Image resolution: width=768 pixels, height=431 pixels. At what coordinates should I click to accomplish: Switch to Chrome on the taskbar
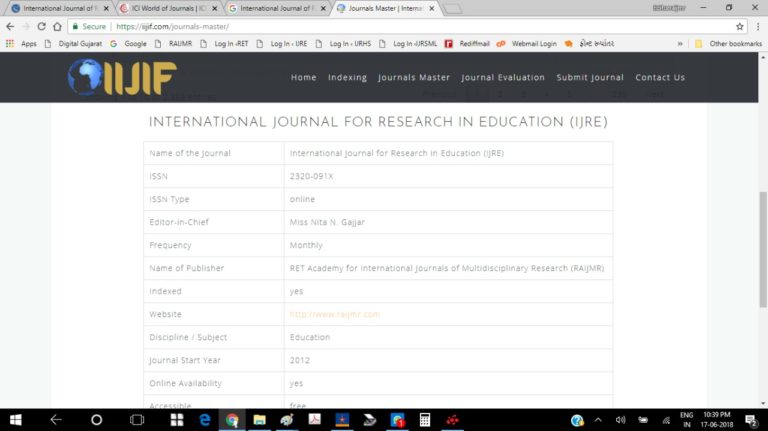click(232, 420)
